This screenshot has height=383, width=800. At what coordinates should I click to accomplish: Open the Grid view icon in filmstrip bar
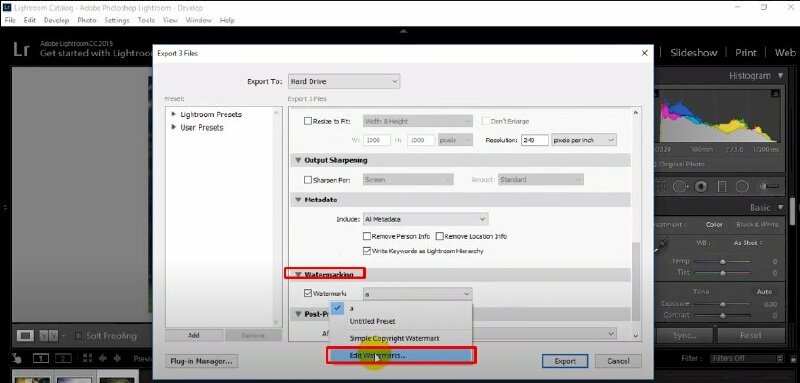87,359
